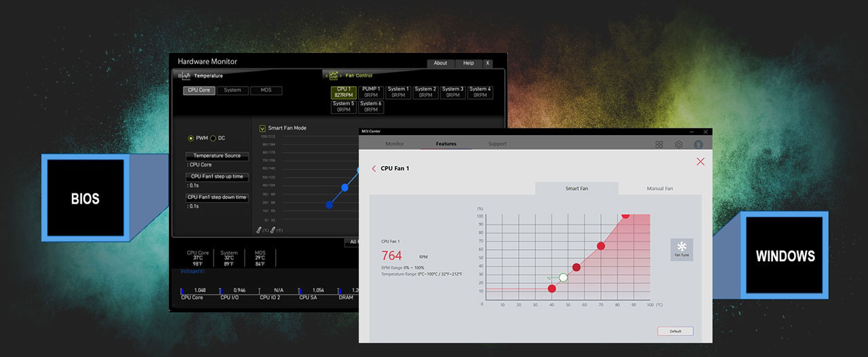
Task: Click the Temperature Range text in MSI Center
Action: (x=422, y=274)
